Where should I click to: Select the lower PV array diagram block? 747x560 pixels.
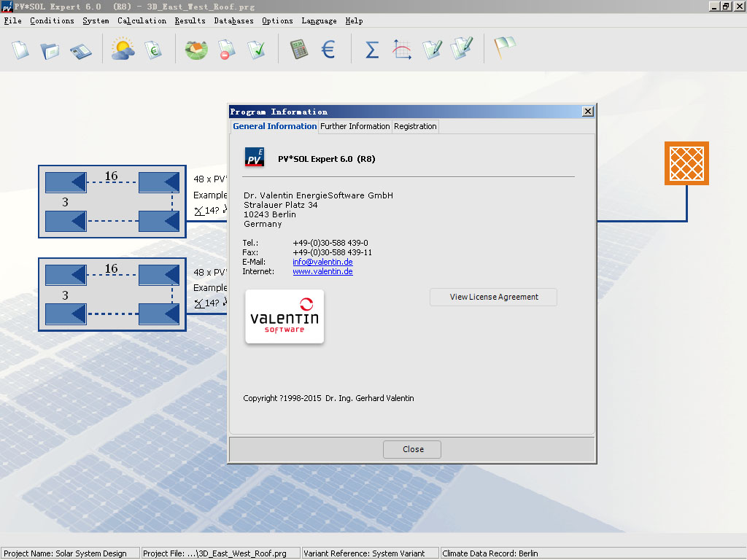pyautogui.click(x=112, y=295)
